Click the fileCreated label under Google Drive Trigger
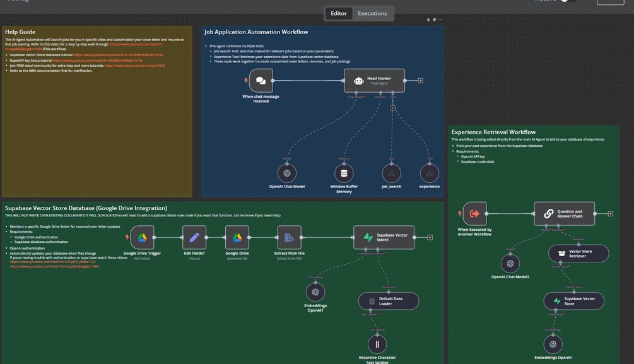The image size is (634, 364). click(x=142, y=259)
